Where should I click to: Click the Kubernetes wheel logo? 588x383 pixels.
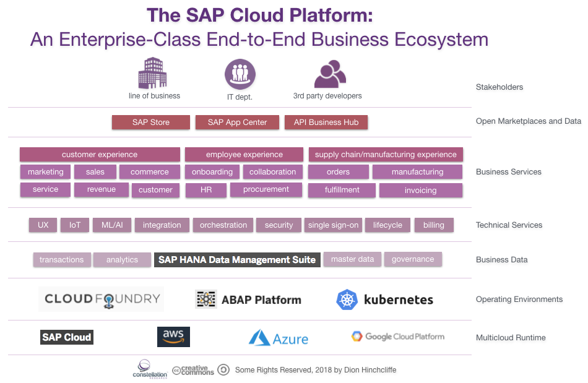347,299
